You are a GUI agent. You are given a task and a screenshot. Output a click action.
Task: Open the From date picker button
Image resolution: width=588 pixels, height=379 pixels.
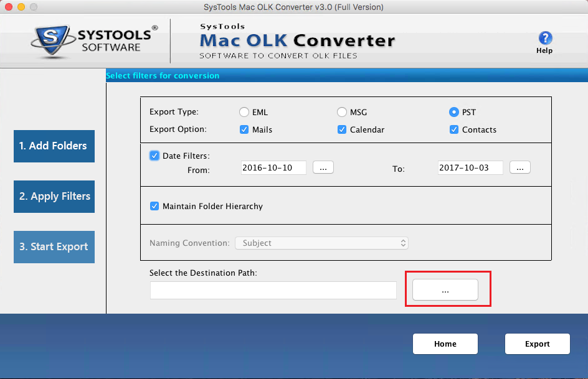point(323,167)
